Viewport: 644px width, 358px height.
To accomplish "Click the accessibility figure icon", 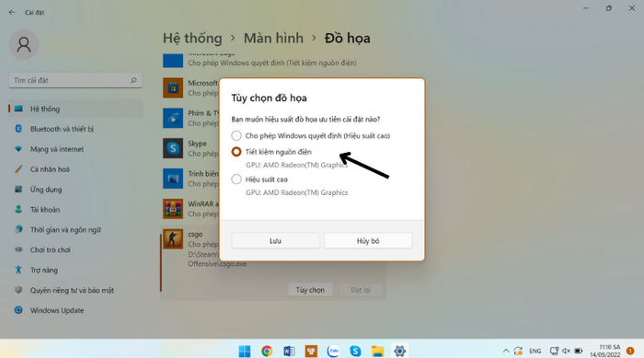I will point(18,270).
